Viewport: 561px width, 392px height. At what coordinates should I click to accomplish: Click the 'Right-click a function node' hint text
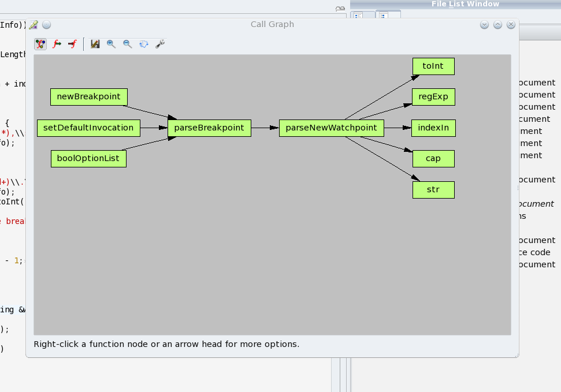tap(166, 344)
